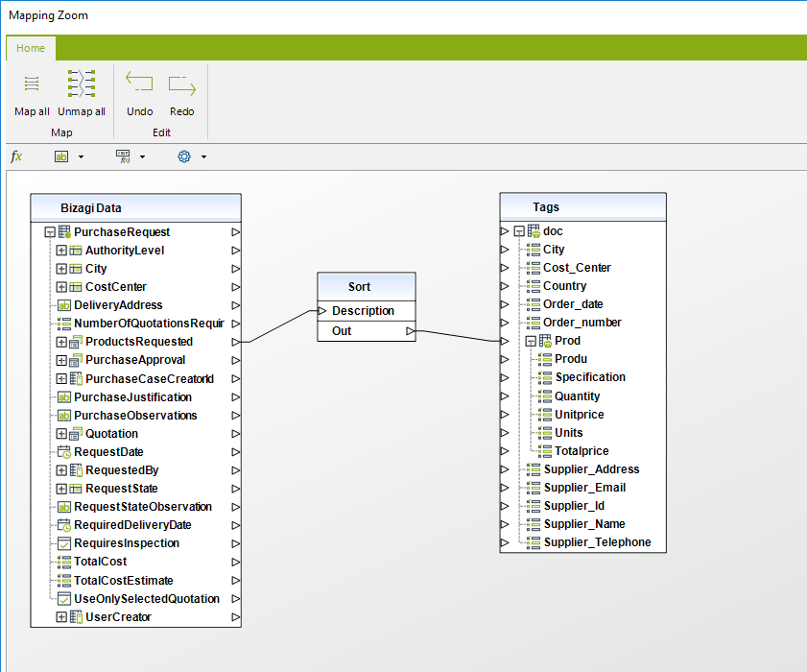
Task: Click the text (ab) functions icon
Action: pos(61,156)
